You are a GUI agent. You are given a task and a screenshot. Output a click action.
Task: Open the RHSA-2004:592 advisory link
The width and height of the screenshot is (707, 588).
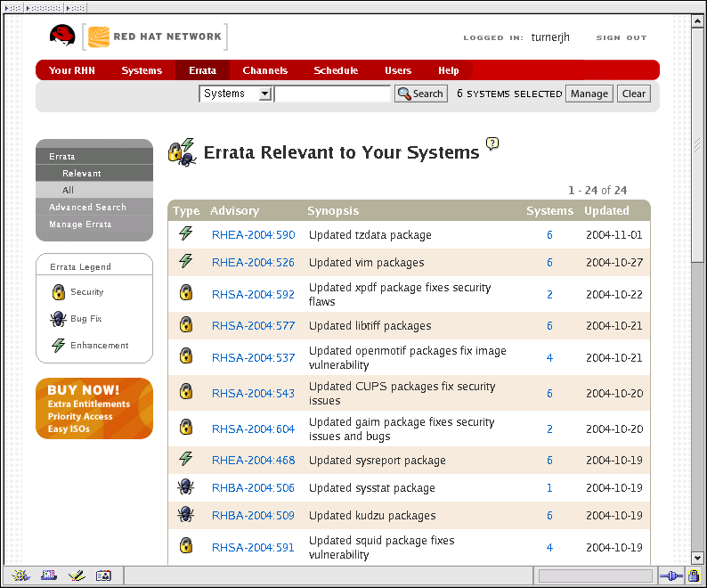253,294
